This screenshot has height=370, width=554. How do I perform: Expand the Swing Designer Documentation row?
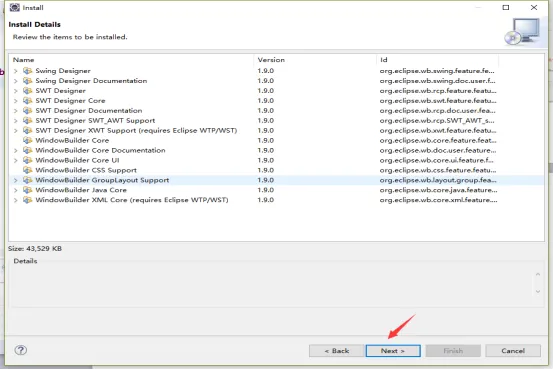tap(16, 81)
